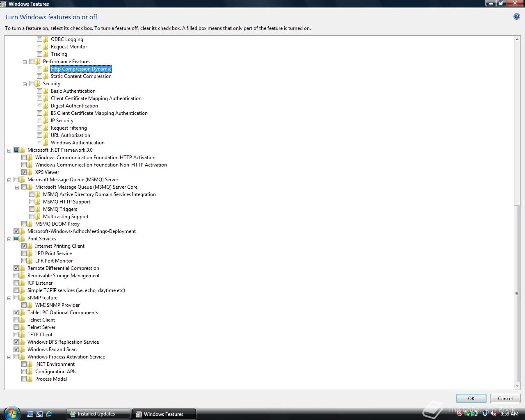
Task: Collapse the Print Services node
Action: (9, 239)
